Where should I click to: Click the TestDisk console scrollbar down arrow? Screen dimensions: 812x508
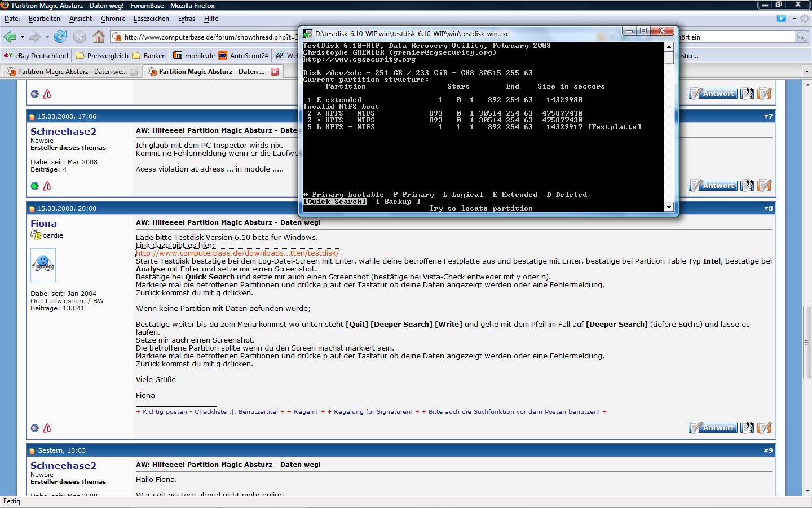669,207
